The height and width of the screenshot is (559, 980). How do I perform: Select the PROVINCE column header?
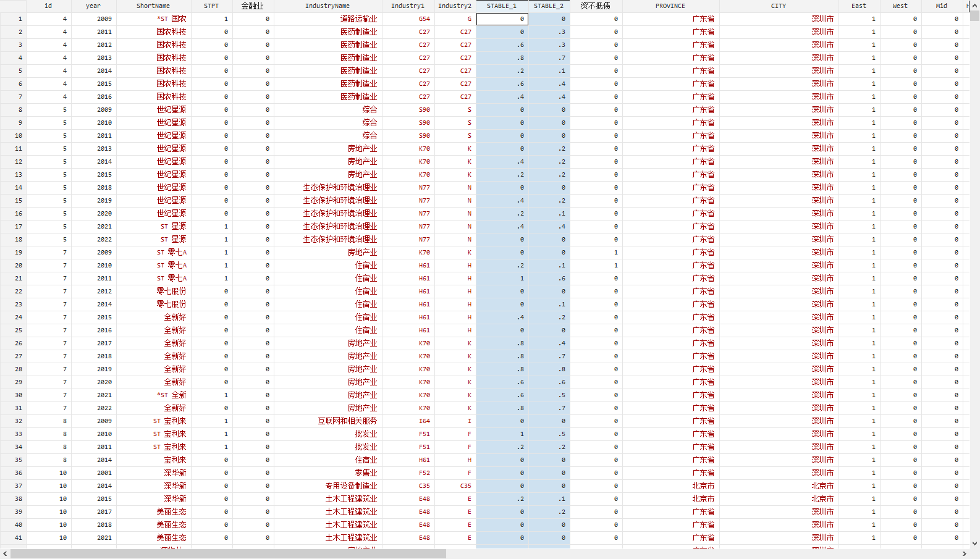pyautogui.click(x=670, y=6)
